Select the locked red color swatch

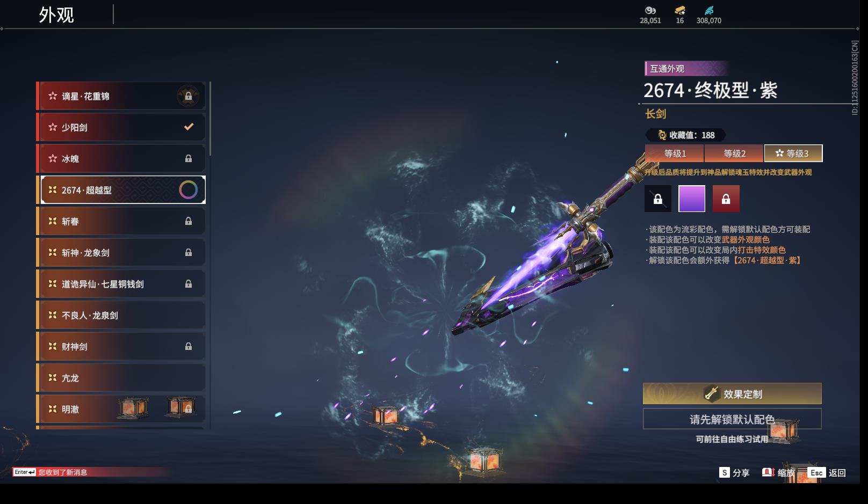[x=726, y=199]
